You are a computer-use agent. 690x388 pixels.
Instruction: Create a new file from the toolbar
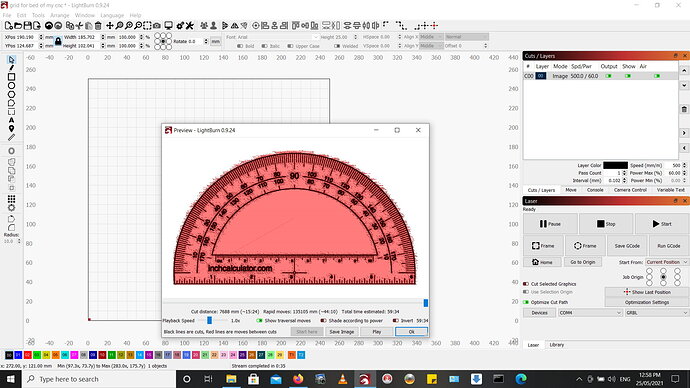9,26
